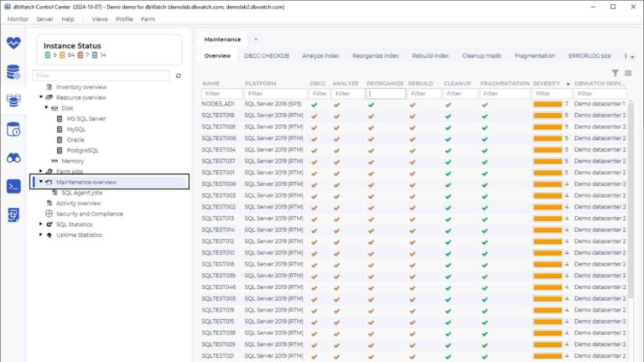Select the Maintenance main tab

click(x=222, y=39)
